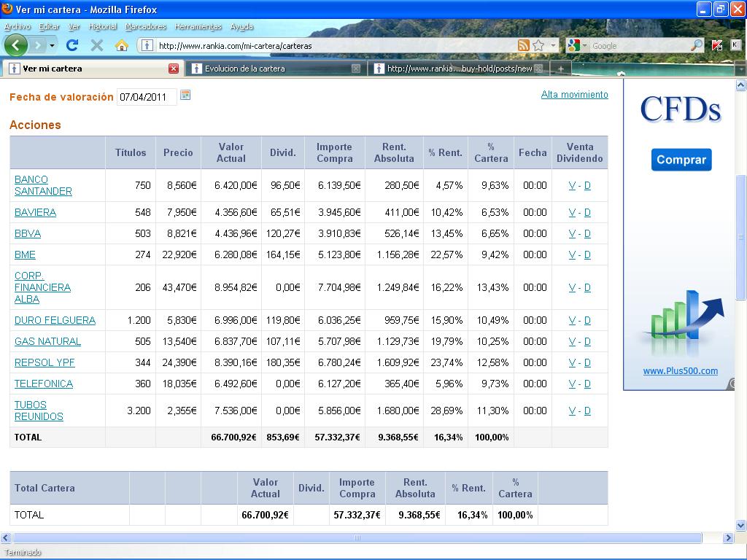Click V (venta) link for BANCO SANTANDER
Viewport: 747px width, 560px height.
(x=572, y=185)
